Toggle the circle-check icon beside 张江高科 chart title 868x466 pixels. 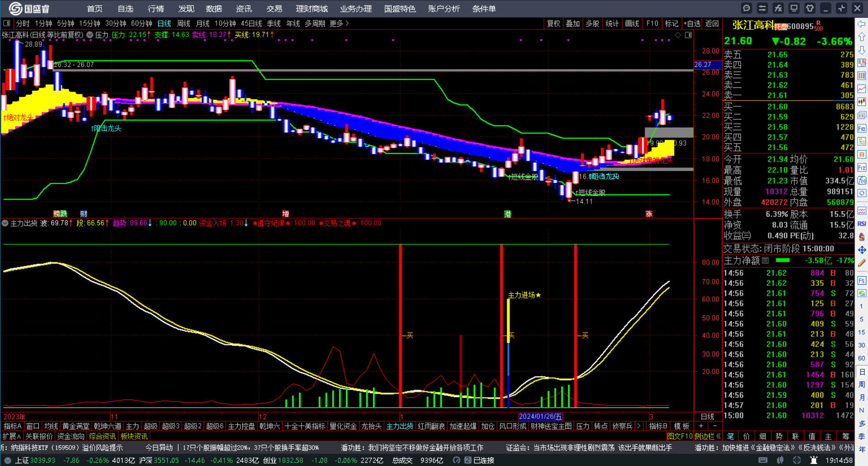[x=90, y=35]
